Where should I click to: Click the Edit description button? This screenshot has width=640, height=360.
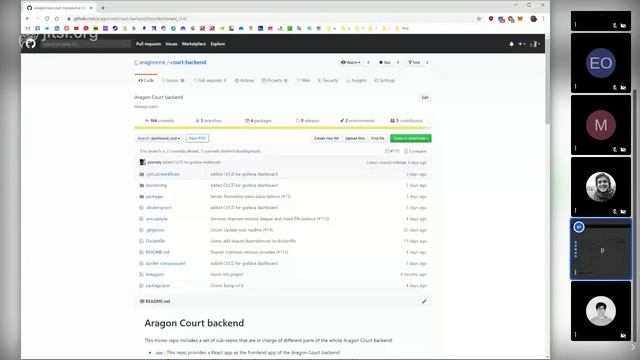pos(424,98)
